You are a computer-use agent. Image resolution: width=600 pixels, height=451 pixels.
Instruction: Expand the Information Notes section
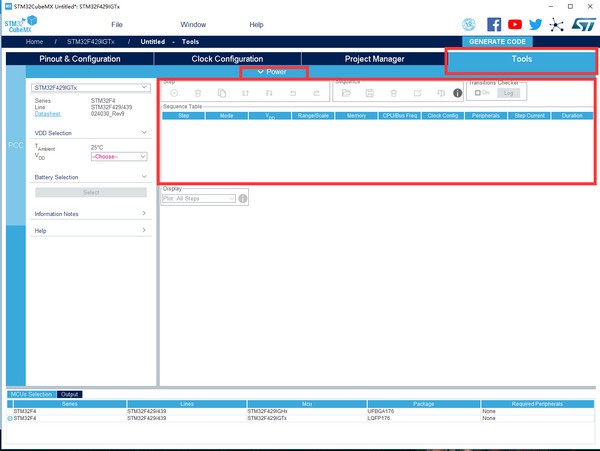(144, 213)
